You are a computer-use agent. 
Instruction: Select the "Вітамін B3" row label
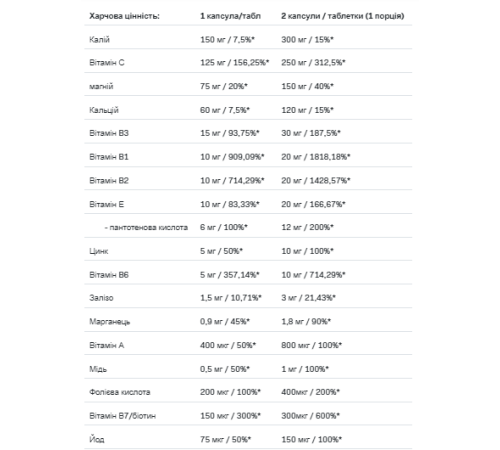point(109,133)
